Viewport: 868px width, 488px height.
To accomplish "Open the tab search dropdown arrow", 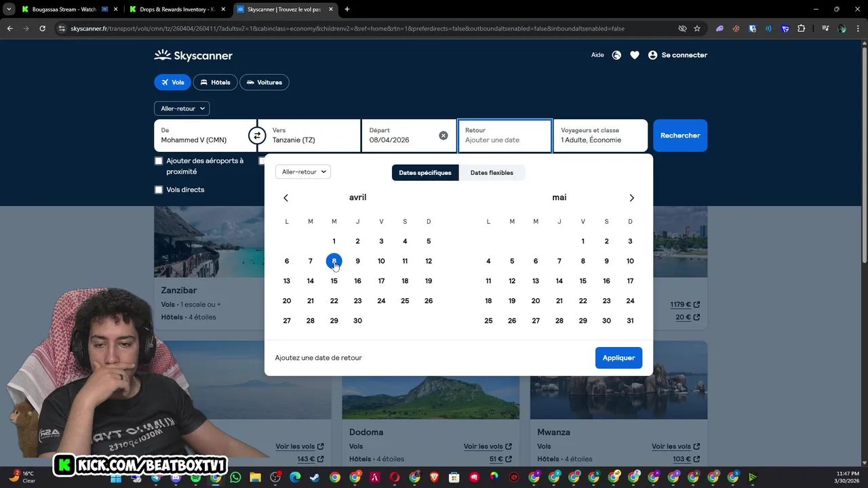I will 9,9.
